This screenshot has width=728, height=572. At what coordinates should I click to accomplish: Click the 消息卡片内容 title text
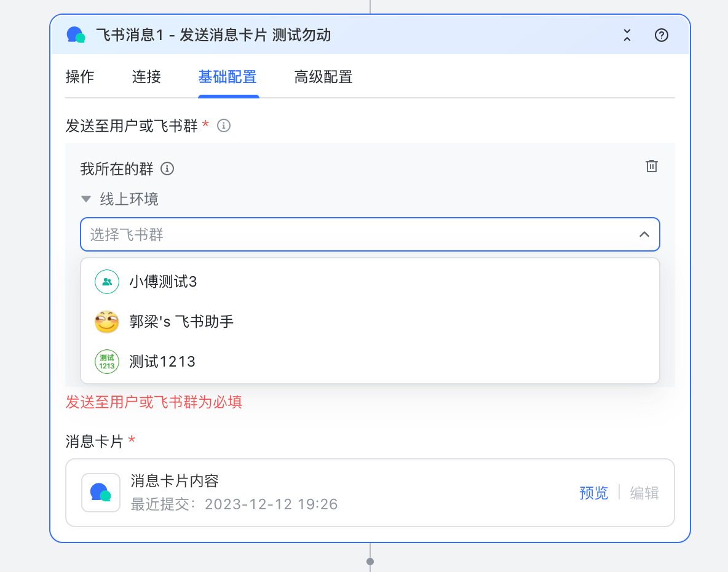point(175,480)
